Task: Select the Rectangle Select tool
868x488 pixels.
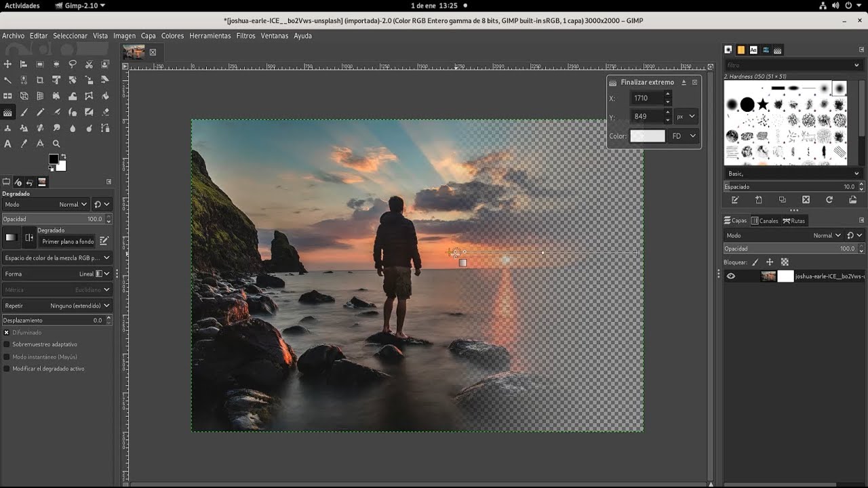Action: [x=40, y=64]
